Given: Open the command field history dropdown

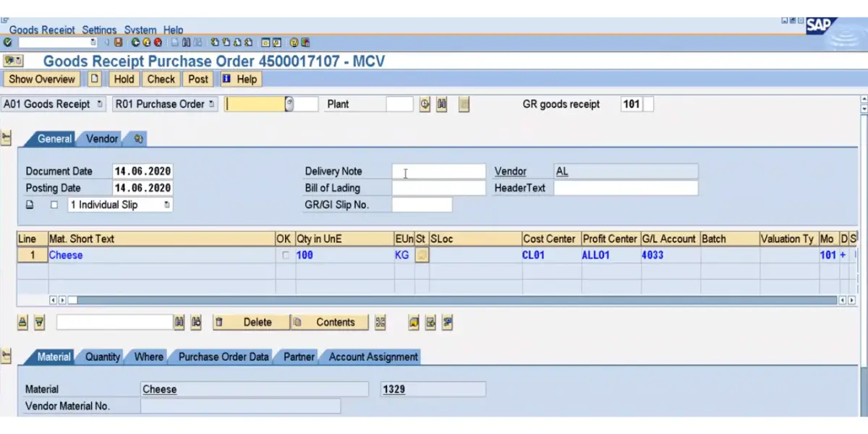Looking at the screenshot, I should tap(93, 42).
